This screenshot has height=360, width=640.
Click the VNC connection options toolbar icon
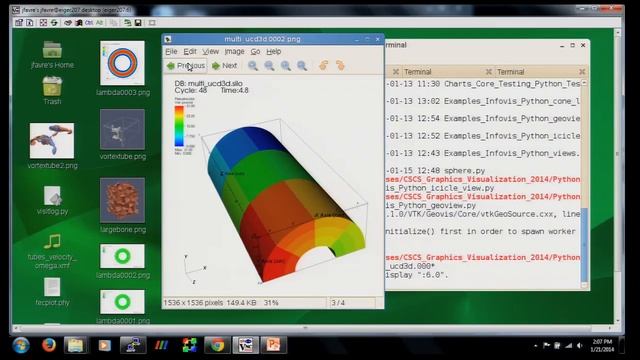tap(19, 23)
